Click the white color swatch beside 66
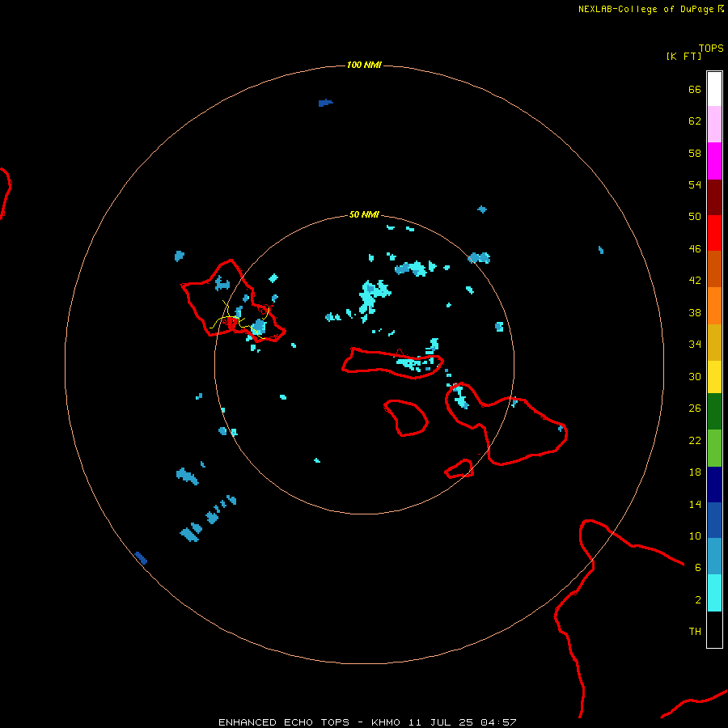The image size is (728, 728). click(714, 89)
